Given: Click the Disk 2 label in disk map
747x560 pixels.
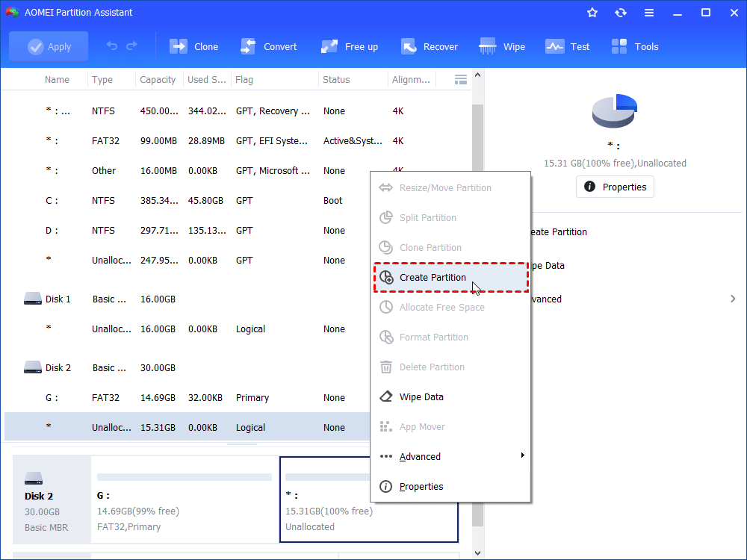Looking at the screenshot, I should 39,496.
